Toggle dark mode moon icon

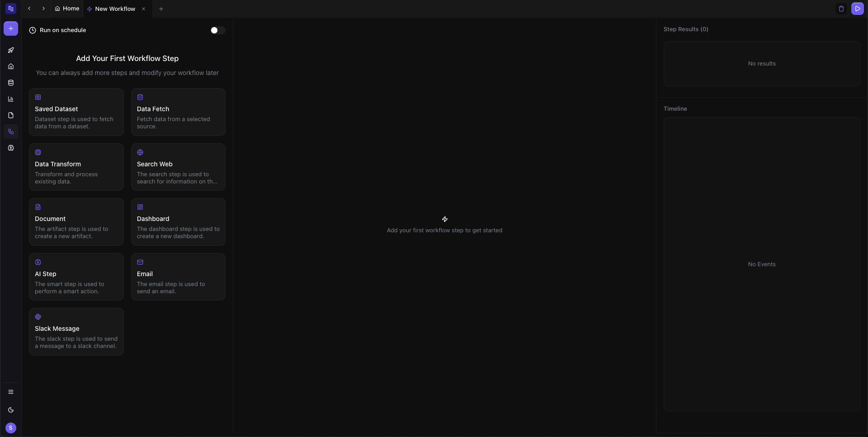pyautogui.click(x=11, y=410)
